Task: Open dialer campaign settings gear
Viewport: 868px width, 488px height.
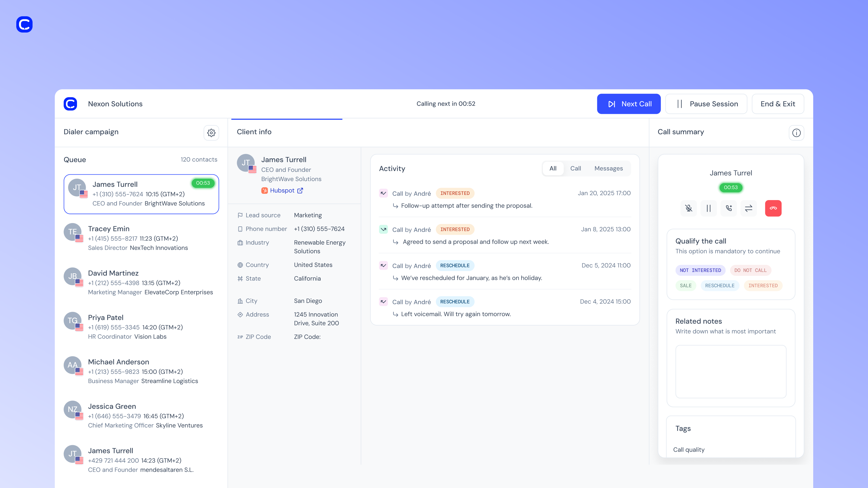Action: [x=211, y=133]
